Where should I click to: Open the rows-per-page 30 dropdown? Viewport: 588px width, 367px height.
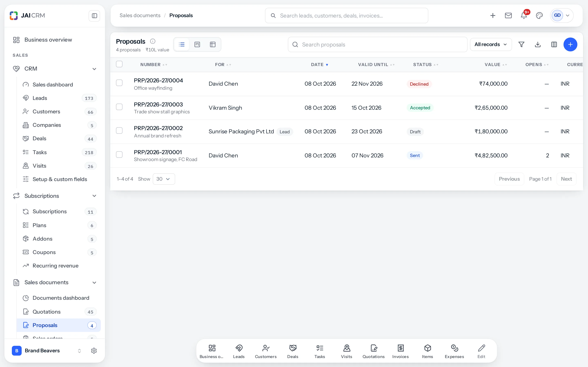point(164,179)
